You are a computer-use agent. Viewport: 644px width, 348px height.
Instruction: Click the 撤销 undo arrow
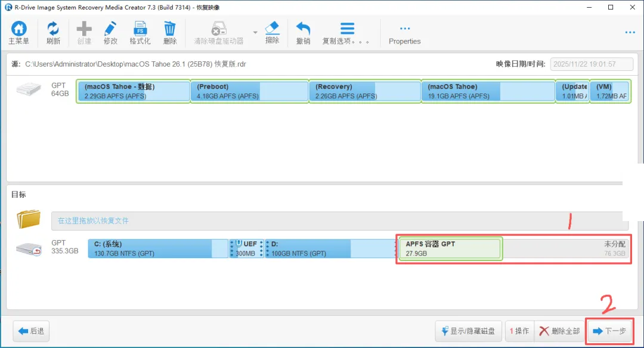pos(303,32)
